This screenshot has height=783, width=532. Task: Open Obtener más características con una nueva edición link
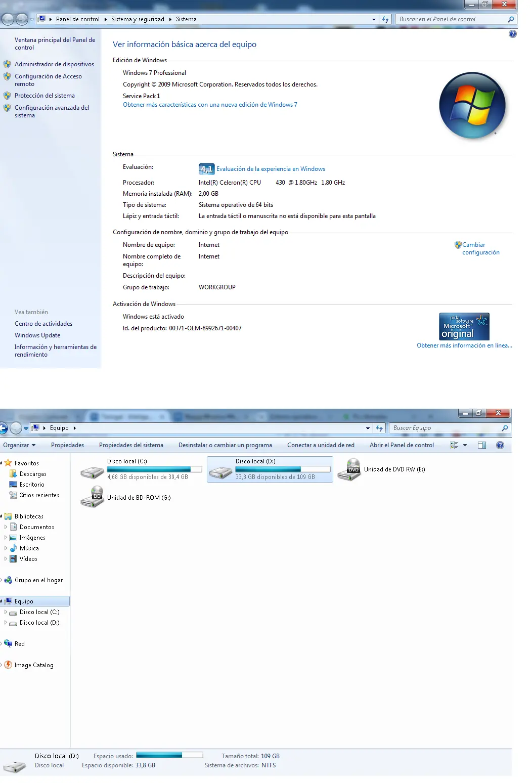click(210, 105)
